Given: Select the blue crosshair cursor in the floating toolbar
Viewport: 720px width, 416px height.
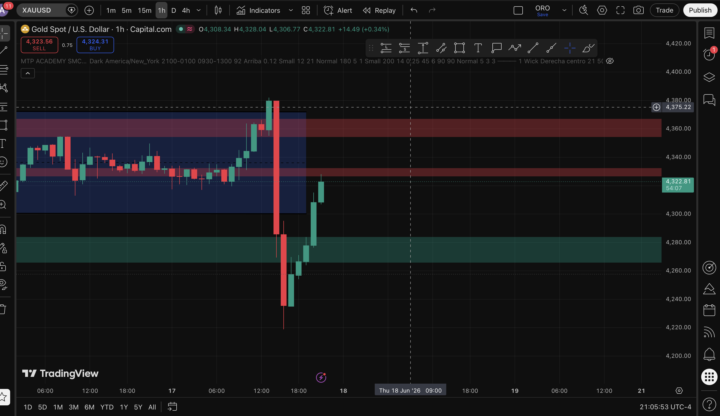Looking at the screenshot, I should (569, 48).
